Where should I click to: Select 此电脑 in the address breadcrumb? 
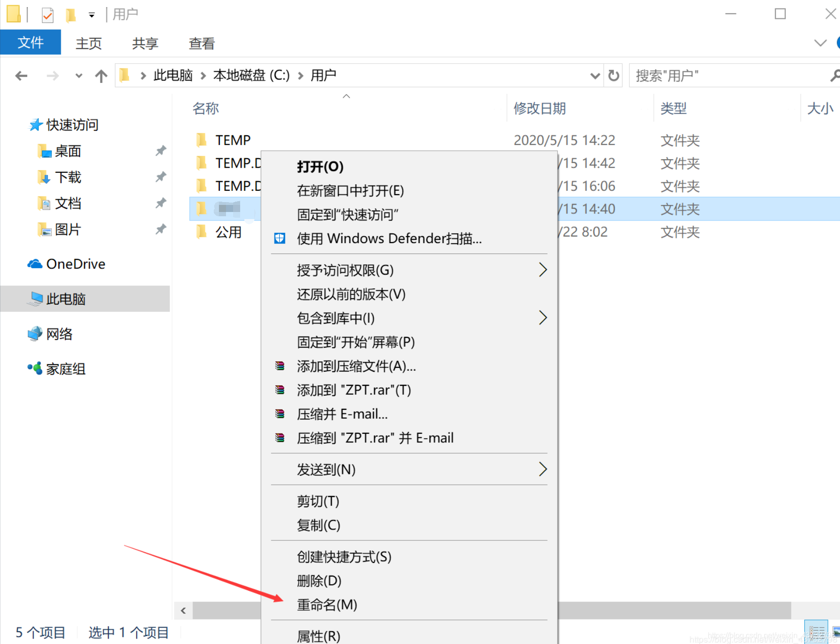[173, 75]
